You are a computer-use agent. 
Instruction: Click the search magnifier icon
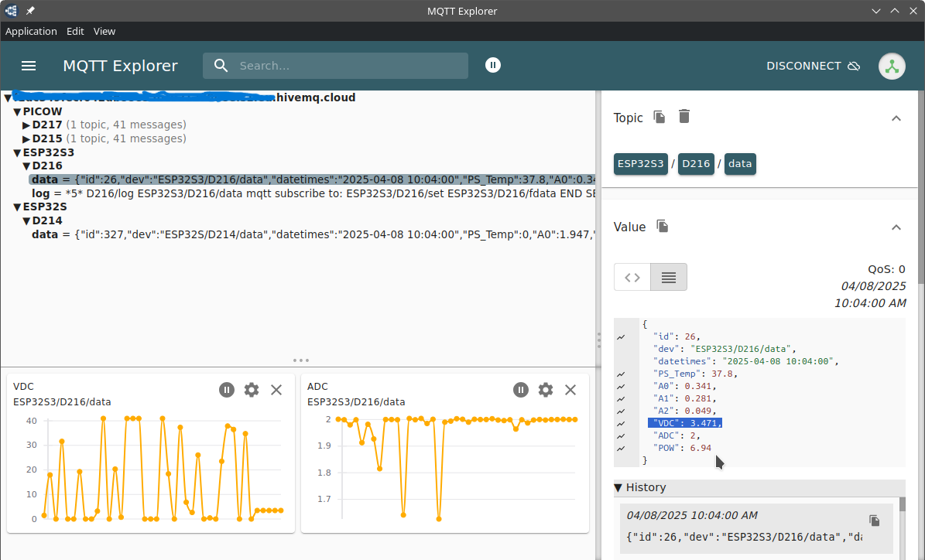point(221,66)
